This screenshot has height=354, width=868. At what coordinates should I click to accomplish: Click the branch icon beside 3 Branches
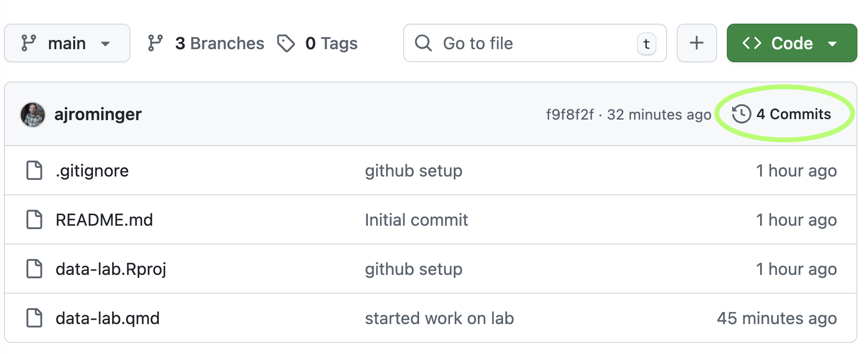(155, 43)
